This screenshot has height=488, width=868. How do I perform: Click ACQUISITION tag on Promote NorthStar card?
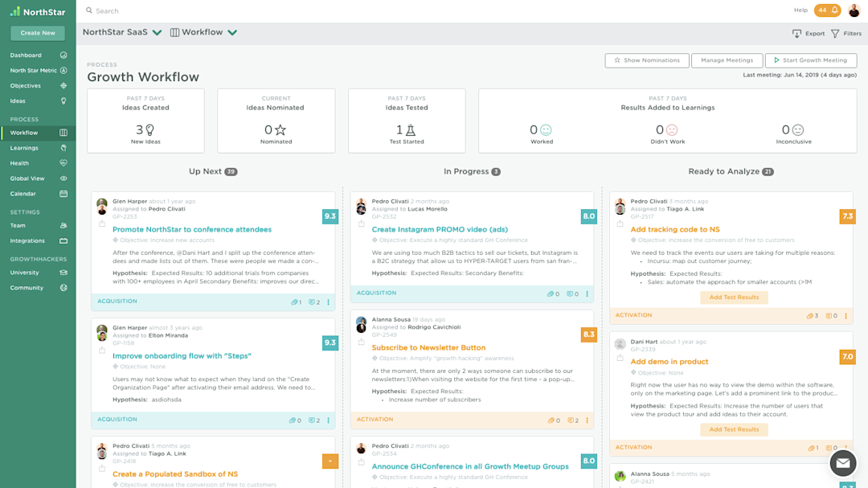pyautogui.click(x=117, y=301)
